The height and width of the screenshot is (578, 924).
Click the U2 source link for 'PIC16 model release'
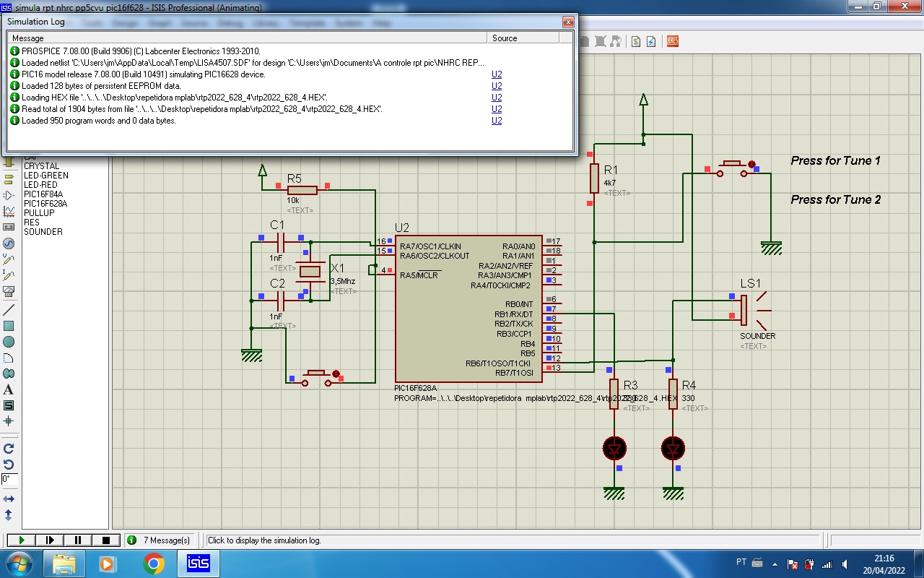(x=497, y=74)
